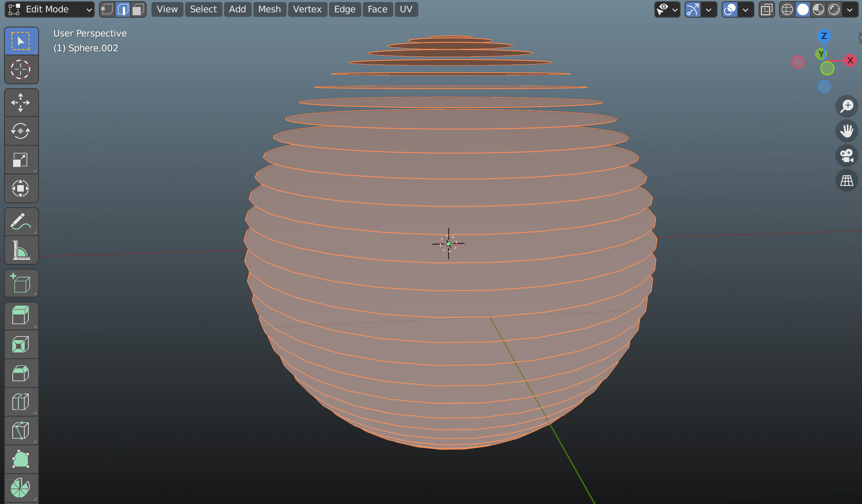Toggle show overlays button
The image size is (862, 504).
[730, 9]
